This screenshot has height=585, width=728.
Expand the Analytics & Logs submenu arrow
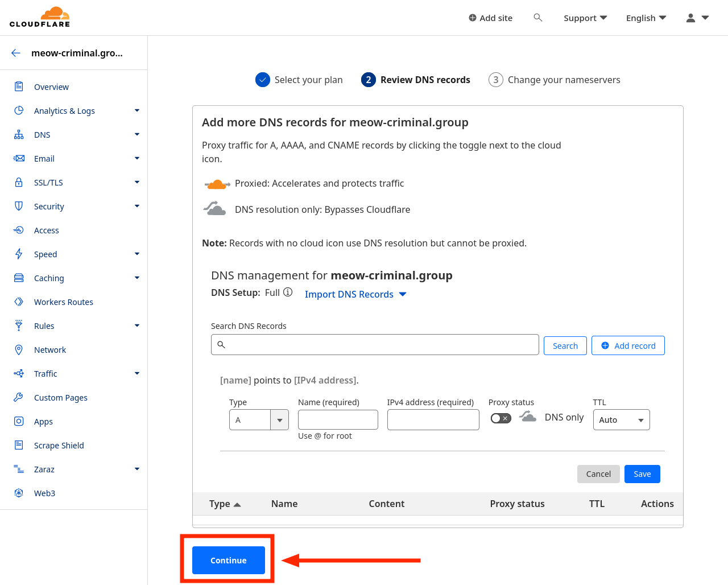pyautogui.click(x=137, y=110)
